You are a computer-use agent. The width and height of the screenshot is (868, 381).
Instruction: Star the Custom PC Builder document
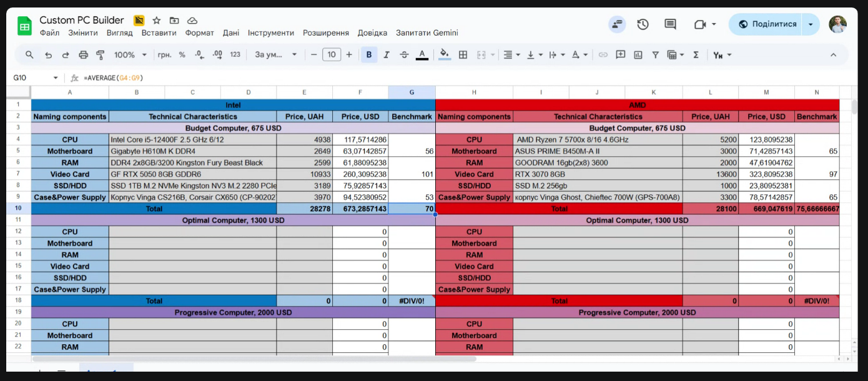click(156, 21)
